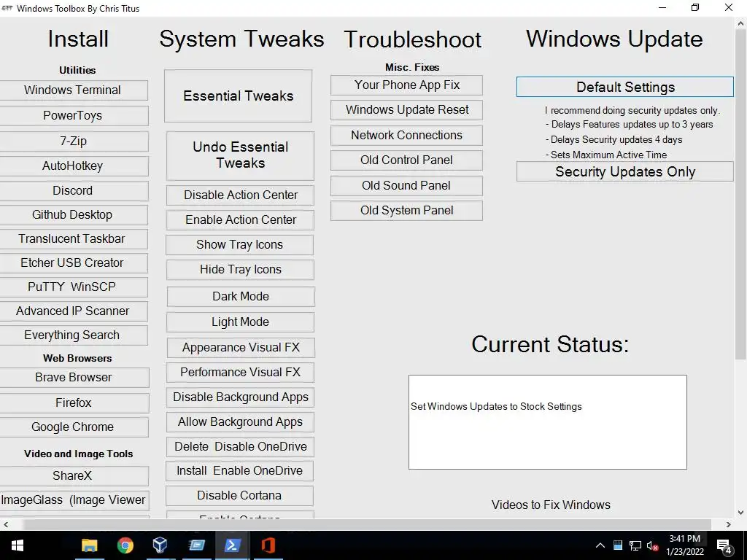This screenshot has height=560, width=747.
Task: Allow Background Apps
Action: pyautogui.click(x=240, y=422)
